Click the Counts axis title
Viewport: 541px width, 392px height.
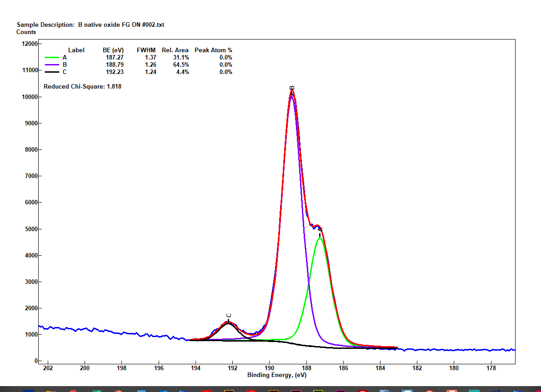[26, 32]
